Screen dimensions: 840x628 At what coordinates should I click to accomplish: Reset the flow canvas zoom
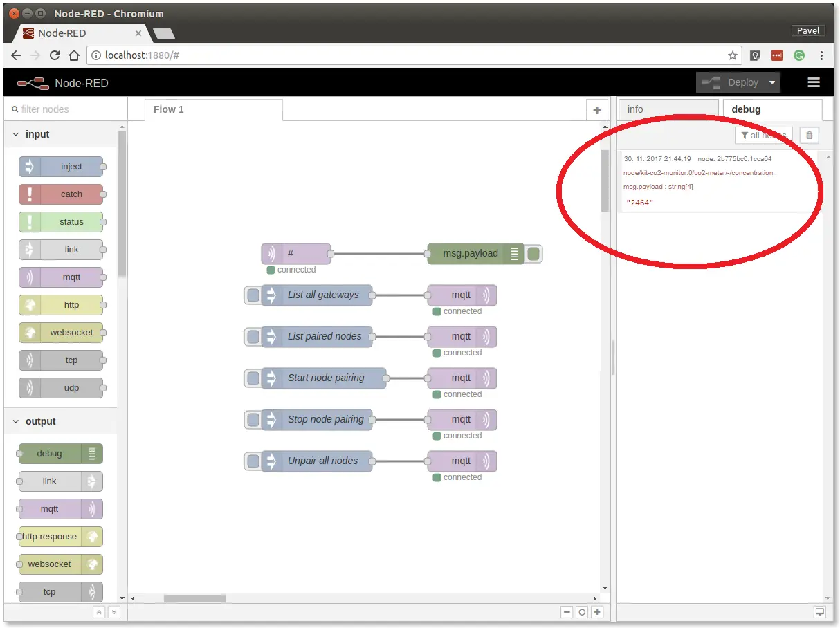[x=582, y=612]
